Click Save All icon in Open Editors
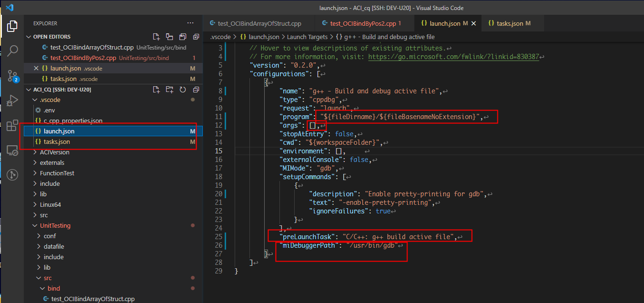The height and width of the screenshot is (303, 644). coord(182,37)
